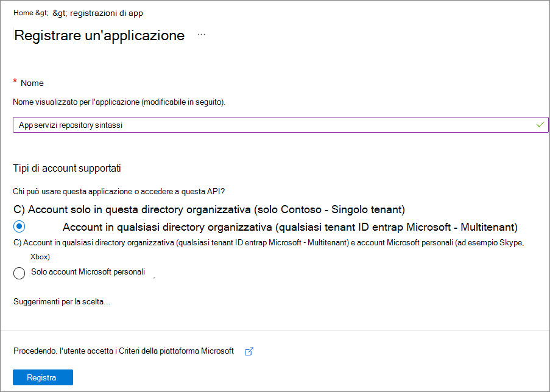Open platform policies via the external link icon

249,351
